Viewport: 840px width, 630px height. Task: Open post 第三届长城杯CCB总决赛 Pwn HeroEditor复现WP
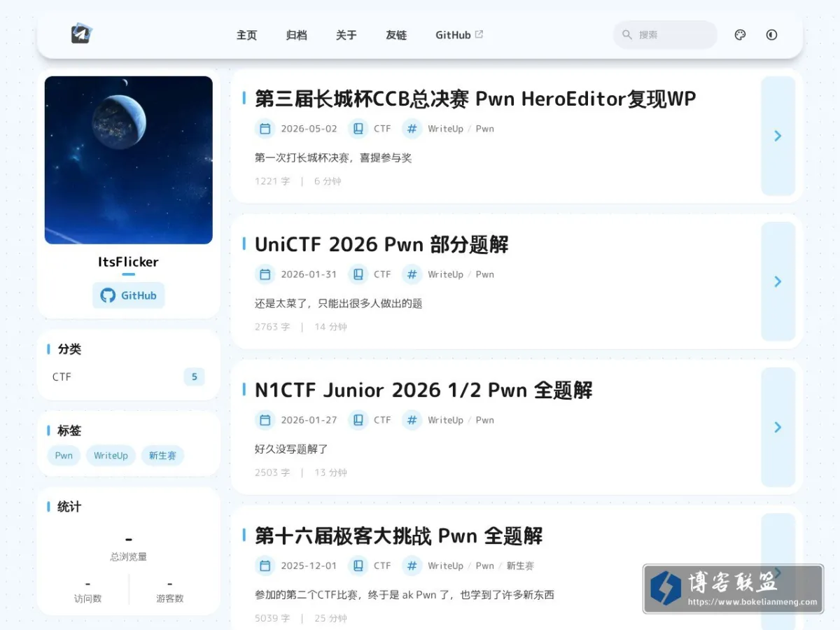(x=475, y=99)
